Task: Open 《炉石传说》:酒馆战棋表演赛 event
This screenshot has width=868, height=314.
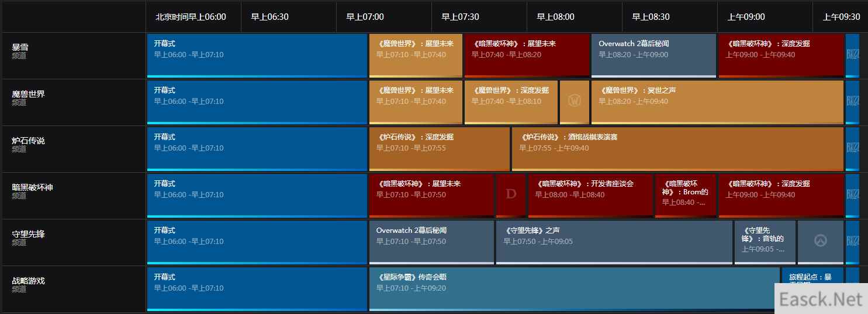Action: click(678, 149)
